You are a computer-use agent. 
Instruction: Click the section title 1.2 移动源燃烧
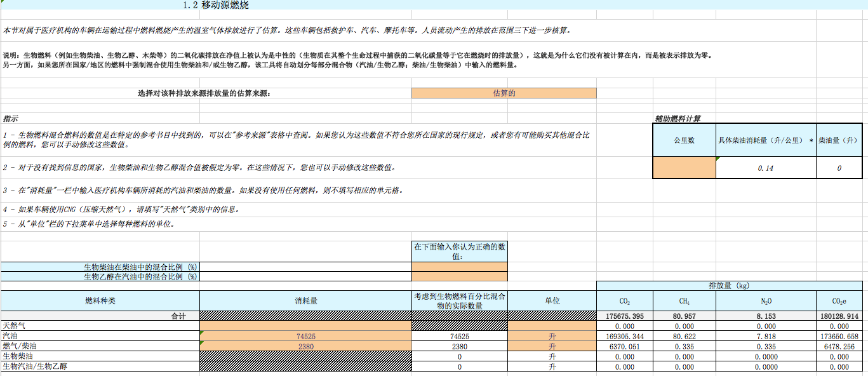click(216, 5)
